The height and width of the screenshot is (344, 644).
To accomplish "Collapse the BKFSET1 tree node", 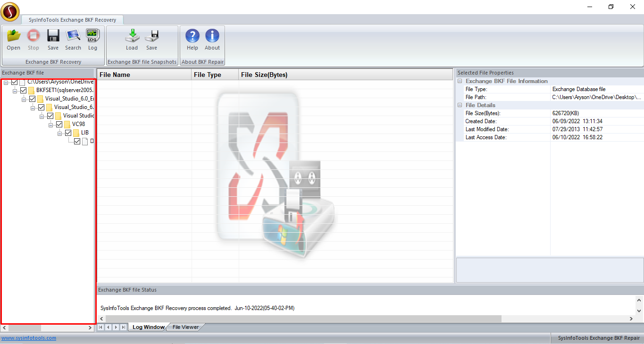I will pyautogui.click(x=15, y=91).
